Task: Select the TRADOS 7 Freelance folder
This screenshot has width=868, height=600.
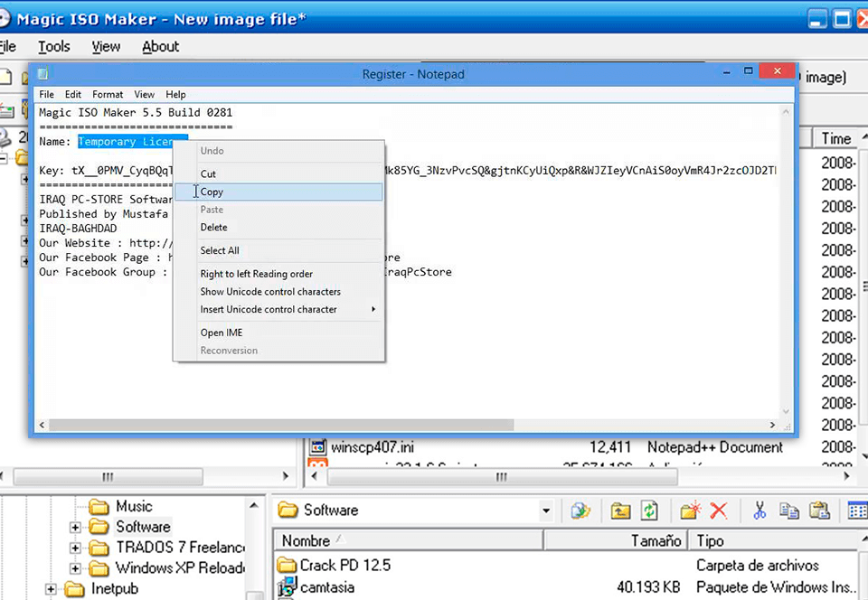Action: click(x=180, y=548)
